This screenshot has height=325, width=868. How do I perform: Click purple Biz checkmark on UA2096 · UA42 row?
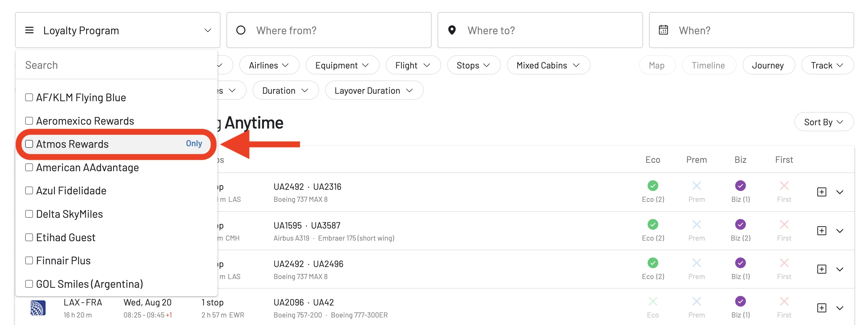(x=740, y=301)
